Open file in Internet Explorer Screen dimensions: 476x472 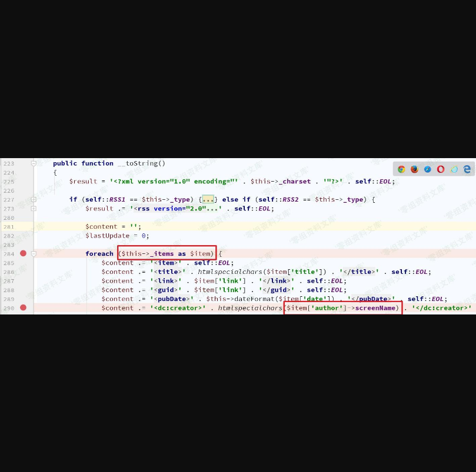pos(454,169)
